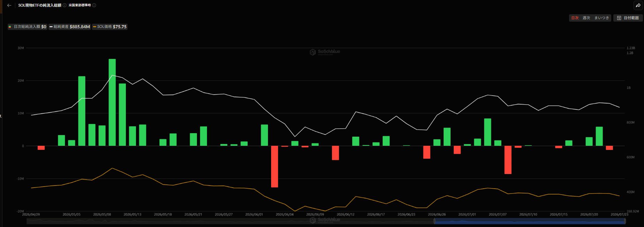This screenshot has width=644, height=227.
Task: Click the 10M left axis label
Action: 21,113
